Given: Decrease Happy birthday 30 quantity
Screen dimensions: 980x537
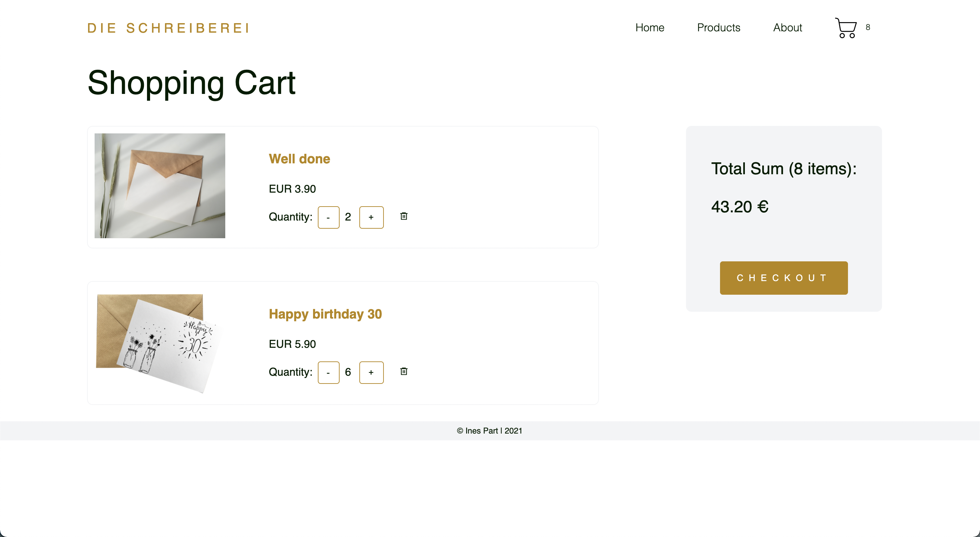Looking at the screenshot, I should [x=328, y=373].
